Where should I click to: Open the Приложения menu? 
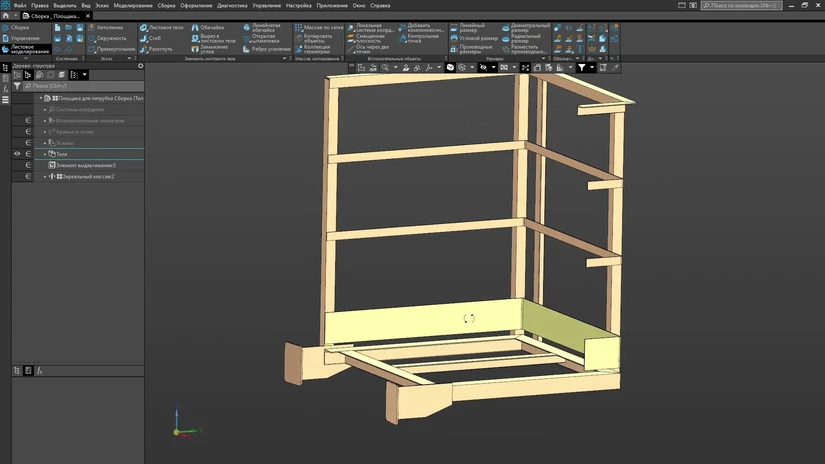(x=332, y=5)
